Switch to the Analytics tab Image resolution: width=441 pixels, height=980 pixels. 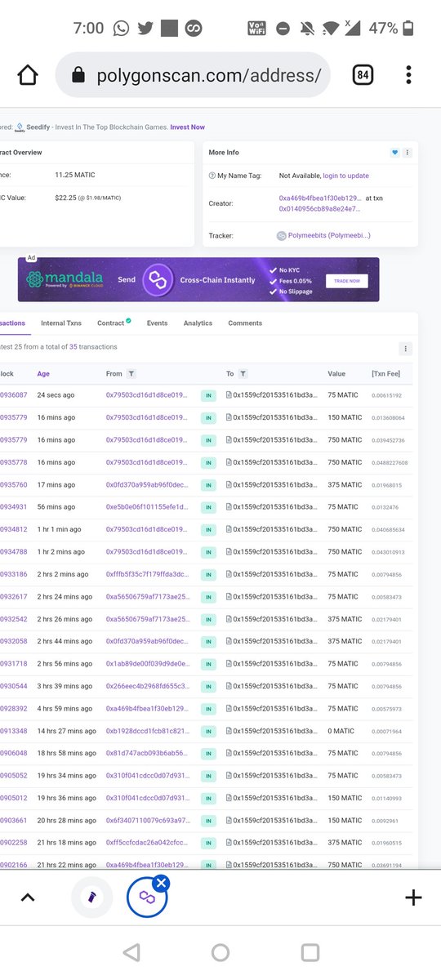[198, 323]
